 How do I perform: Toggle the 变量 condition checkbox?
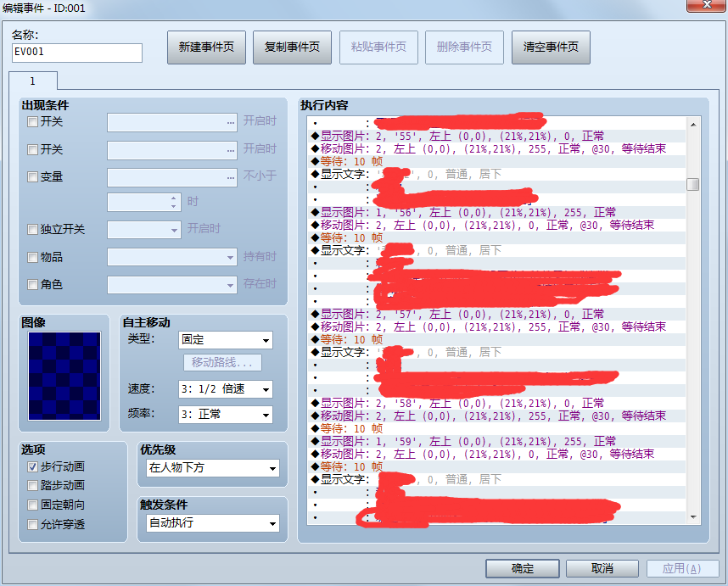coord(32,176)
